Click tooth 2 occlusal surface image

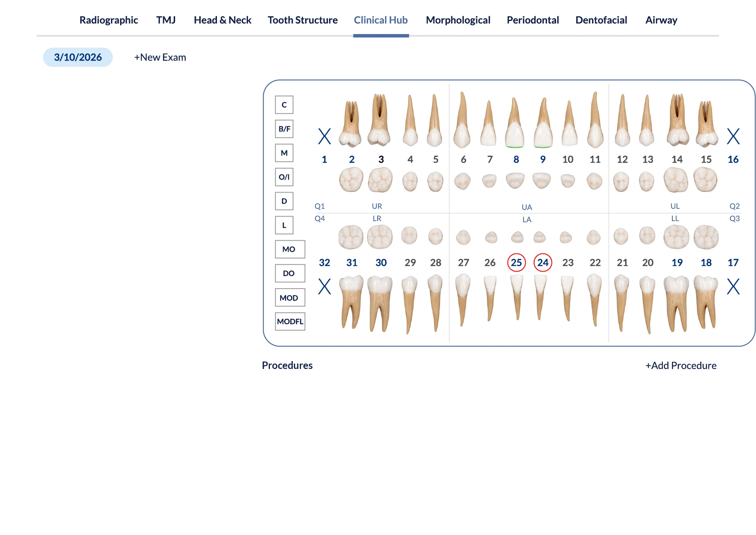point(351,179)
